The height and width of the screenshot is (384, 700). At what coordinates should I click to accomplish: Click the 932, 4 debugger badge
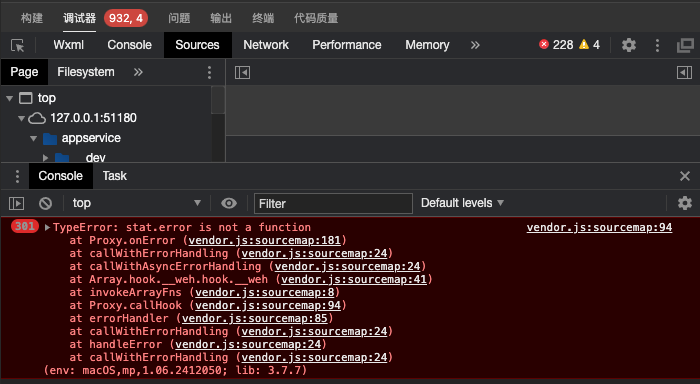click(x=126, y=18)
